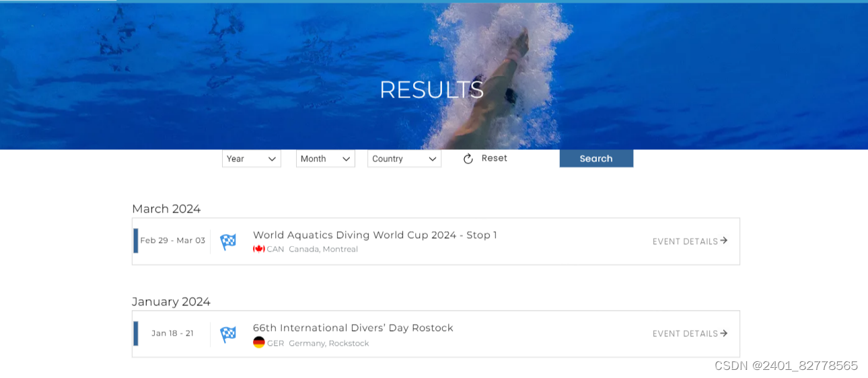
Task: Open 66th International Divers' Day Rostock title
Action: tap(353, 328)
